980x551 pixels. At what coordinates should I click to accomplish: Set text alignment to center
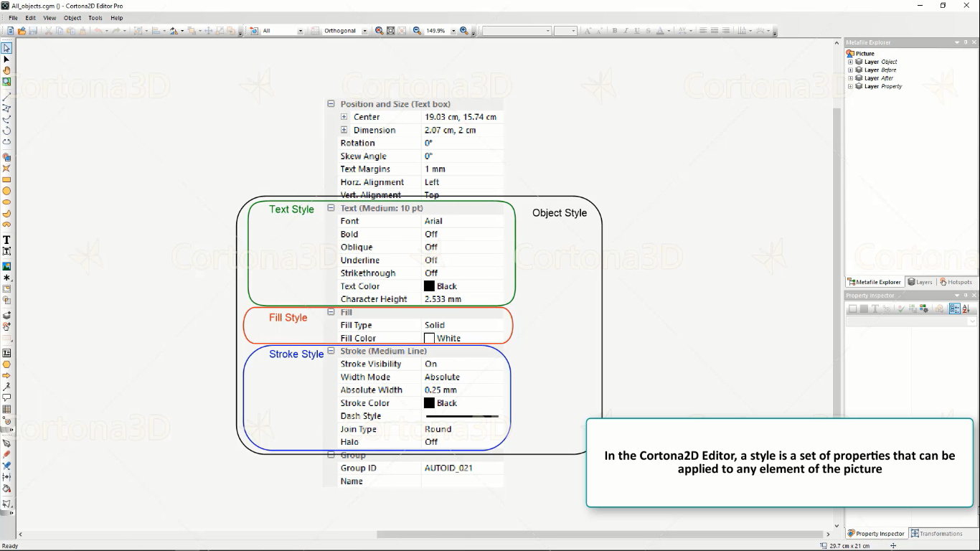(x=715, y=31)
